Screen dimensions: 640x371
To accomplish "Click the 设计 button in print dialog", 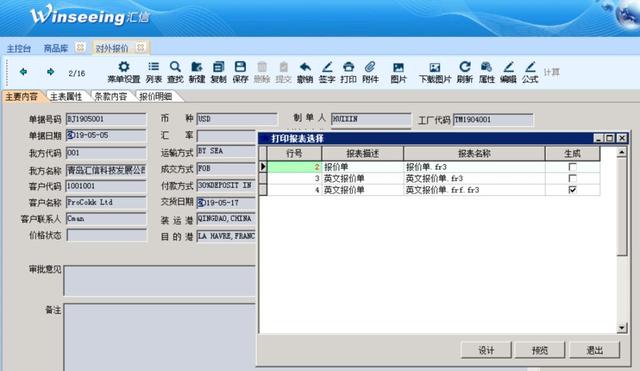I will coord(486,350).
